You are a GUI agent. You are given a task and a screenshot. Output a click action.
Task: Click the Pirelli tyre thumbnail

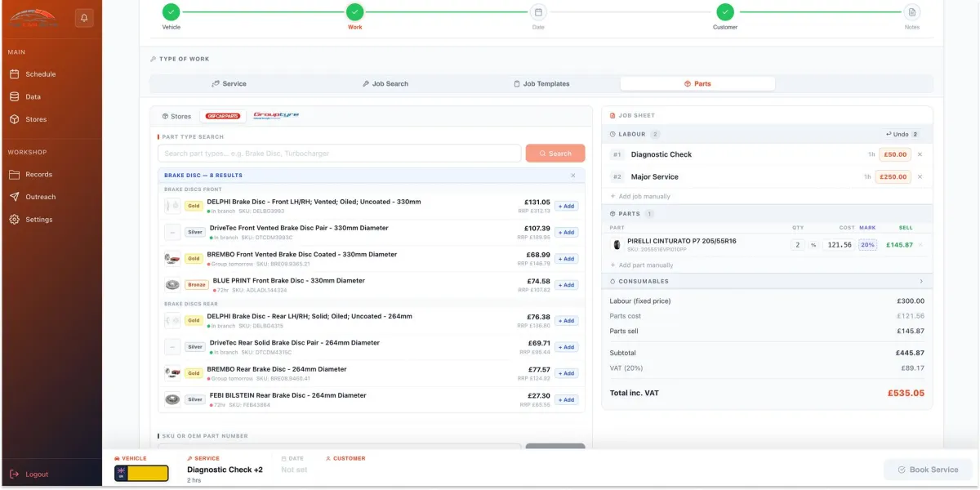tap(617, 244)
